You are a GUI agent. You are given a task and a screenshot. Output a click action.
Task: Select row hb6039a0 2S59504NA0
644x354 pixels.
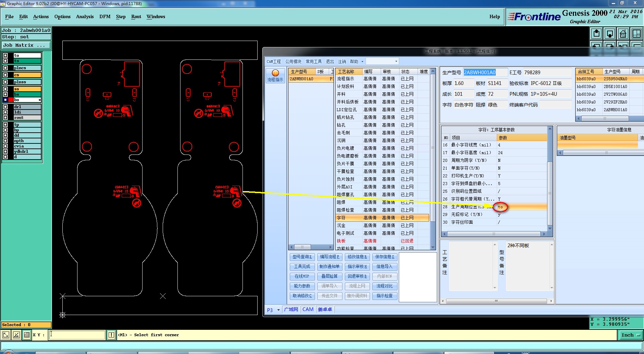pyautogui.click(x=609, y=79)
